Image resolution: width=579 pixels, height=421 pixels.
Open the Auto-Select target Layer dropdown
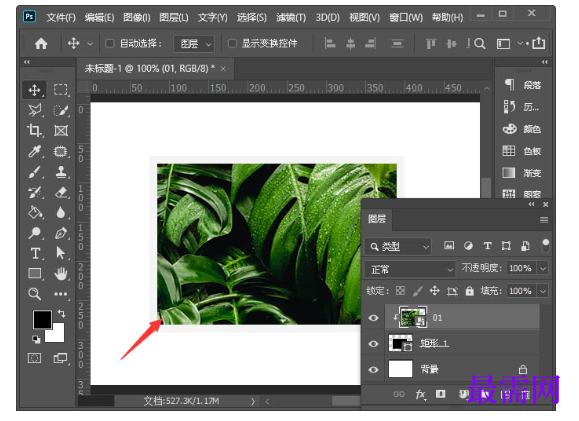[194, 44]
